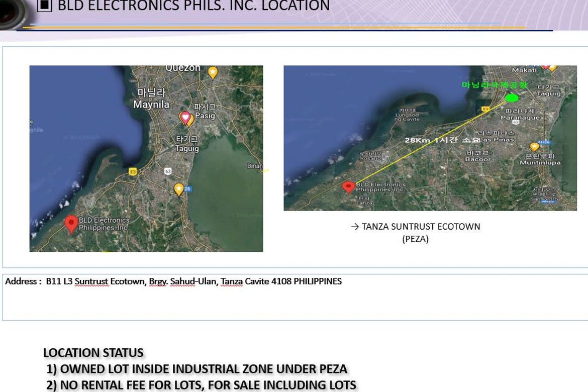The width and height of the screenshot is (588, 392).
Task: Click the Taguig label on right map
Action: tap(549, 93)
